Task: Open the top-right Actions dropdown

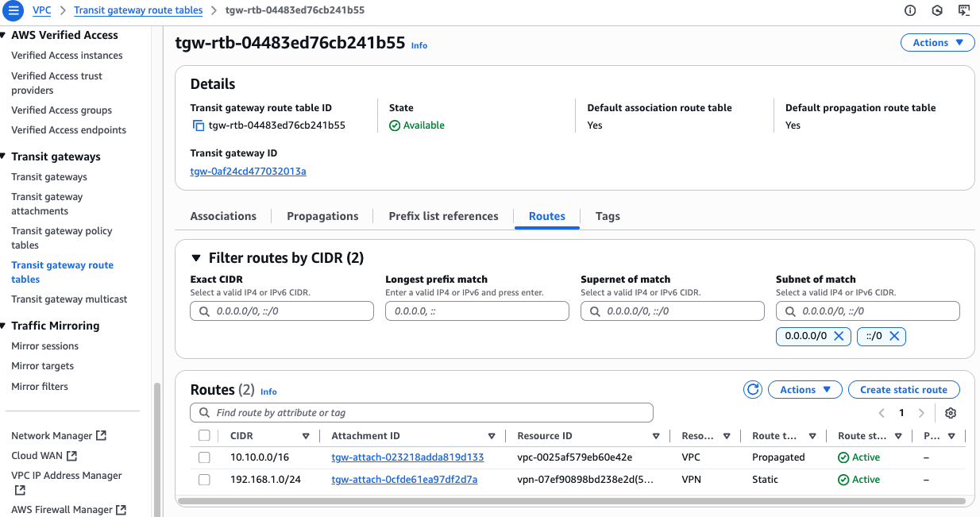Action: point(937,43)
